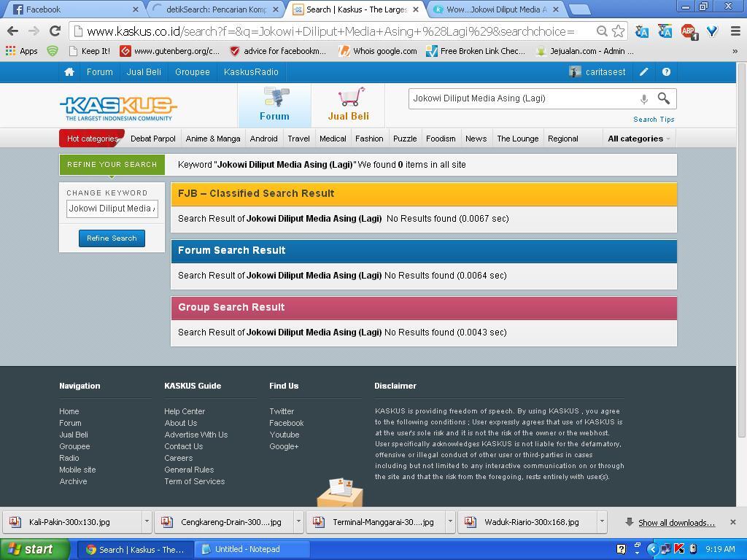The image size is (747, 560).
Task: Switch to the Facebook browser tab
Action: pyautogui.click(x=75, y=9)
